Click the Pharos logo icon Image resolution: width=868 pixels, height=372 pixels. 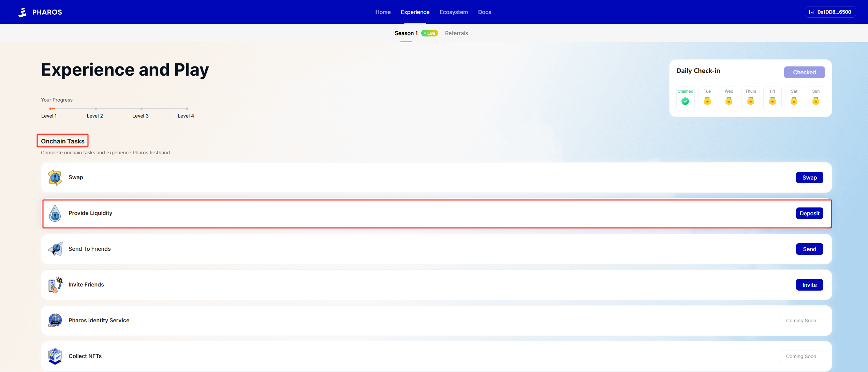click(23, 12)
